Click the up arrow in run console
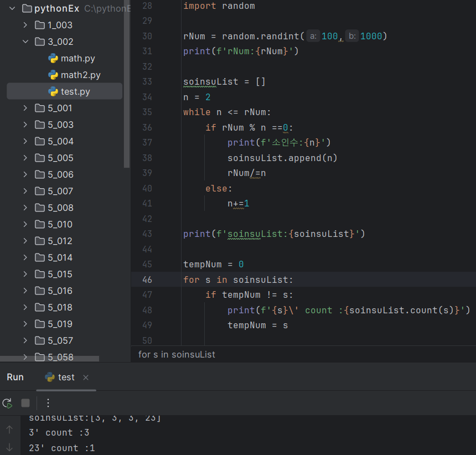 click(9, 430)
